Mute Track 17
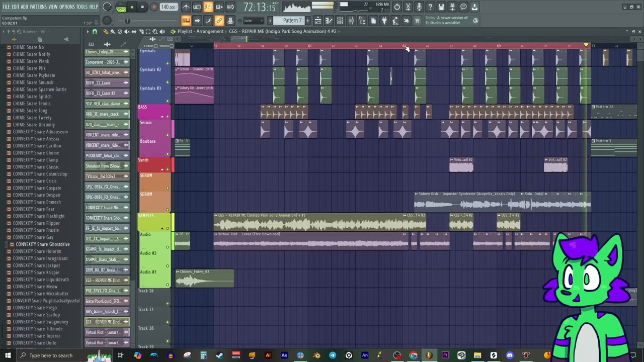 [168, 322]
